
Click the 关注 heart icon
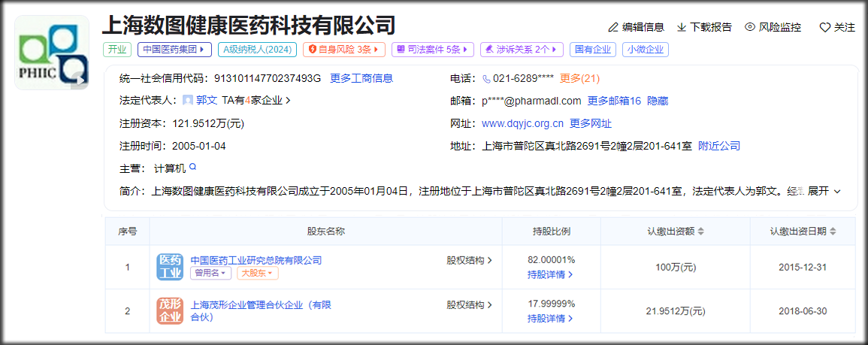[825, 27]
